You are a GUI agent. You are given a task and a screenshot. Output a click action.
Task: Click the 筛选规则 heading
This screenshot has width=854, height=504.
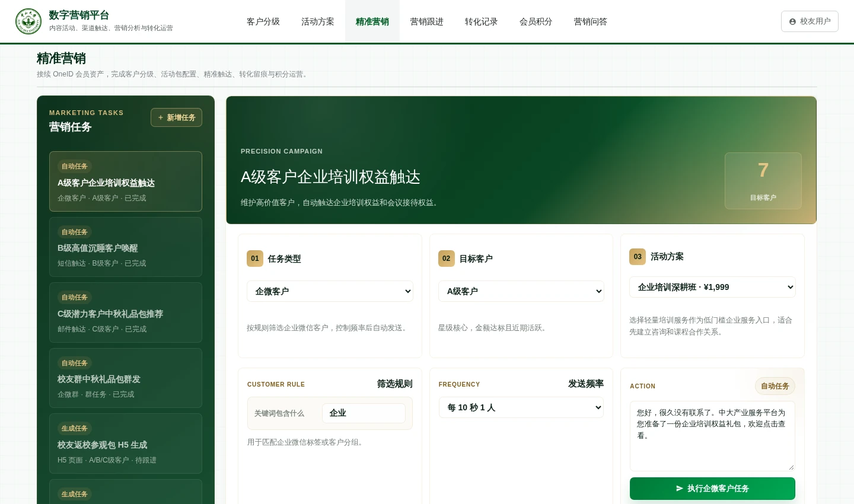[x=395, y=384]
